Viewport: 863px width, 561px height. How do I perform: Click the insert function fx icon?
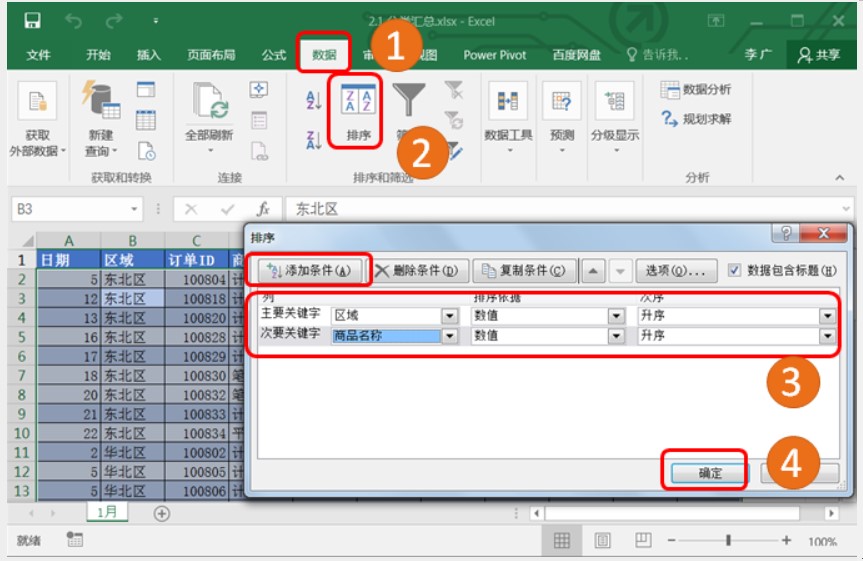point(264,209)
